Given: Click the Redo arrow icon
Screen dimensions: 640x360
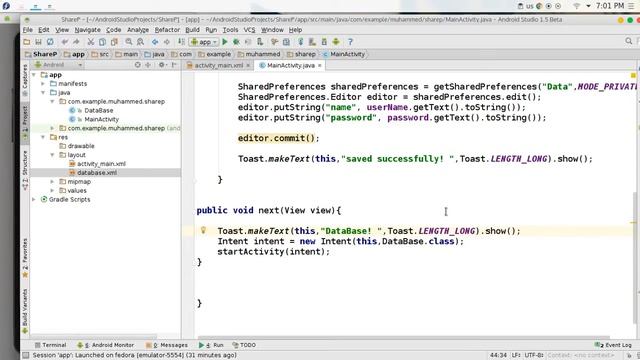Looking at the screenshot, I should click(76, 42).
